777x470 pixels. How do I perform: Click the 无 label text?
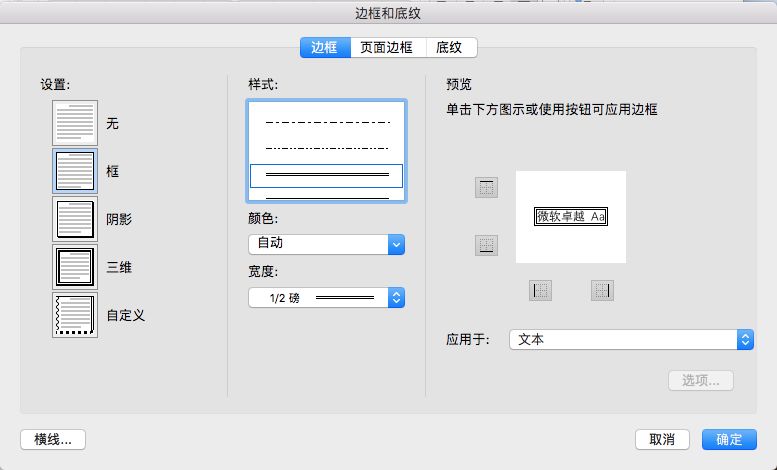tap(112, 123)
